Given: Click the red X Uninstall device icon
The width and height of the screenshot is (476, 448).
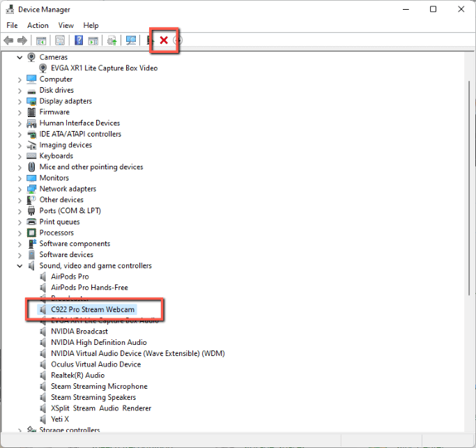Looking at the screenshot, I should [164, 40].
